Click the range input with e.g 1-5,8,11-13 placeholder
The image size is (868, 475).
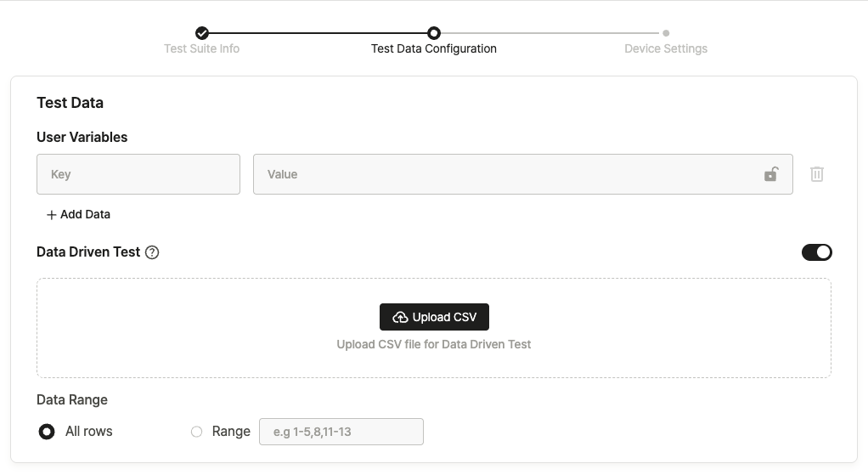coord(341,432)
